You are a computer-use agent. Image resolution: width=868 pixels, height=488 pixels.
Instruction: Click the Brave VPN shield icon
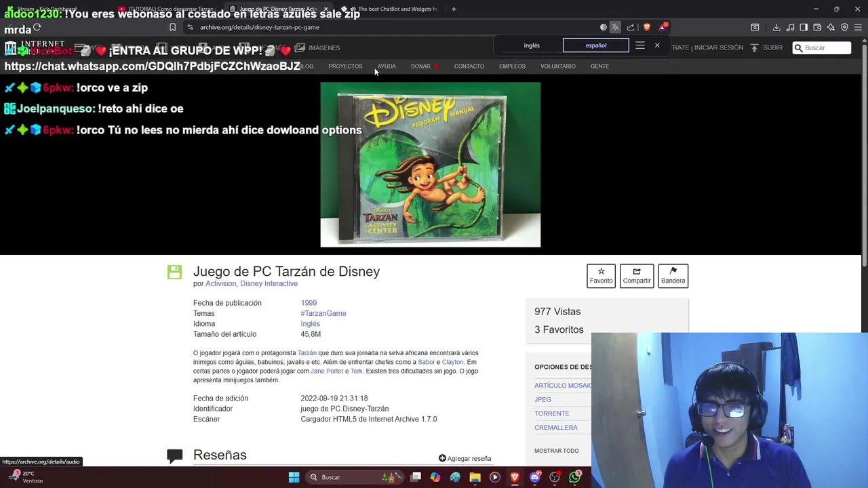[844, 27]
